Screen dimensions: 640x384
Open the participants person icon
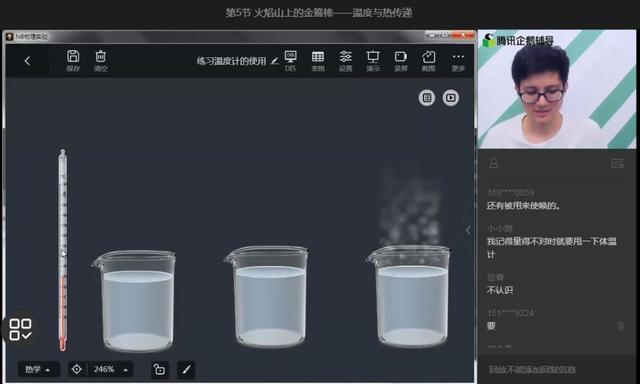tap(493, 163)
